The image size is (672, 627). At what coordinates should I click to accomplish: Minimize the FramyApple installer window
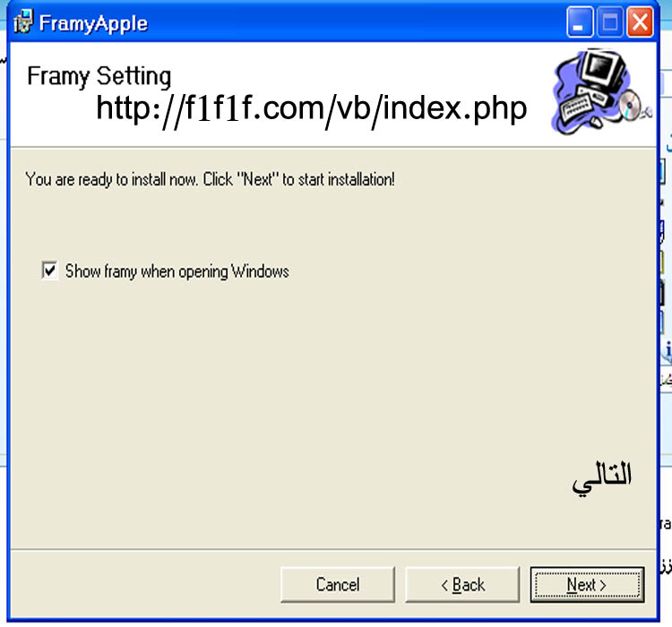(x=580, y=22)
